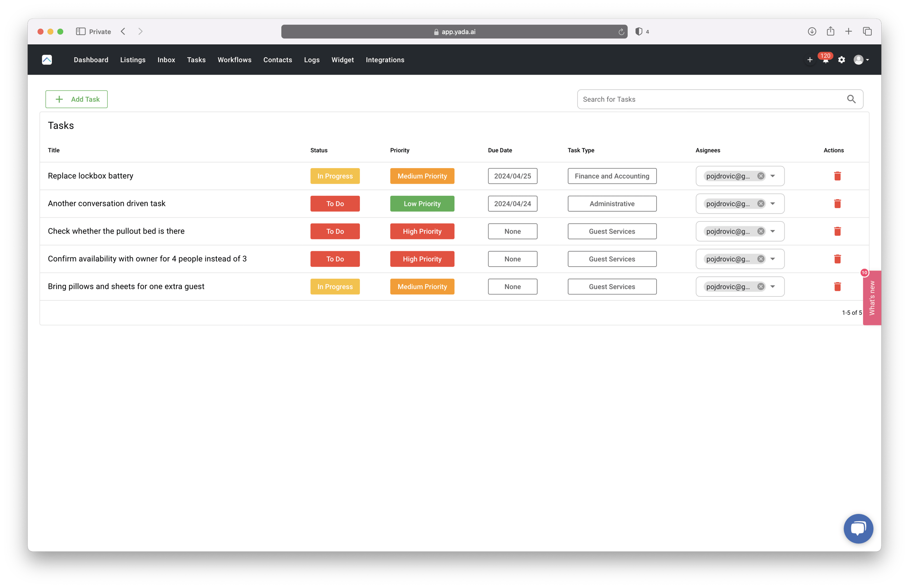Open the Low Priority selector
Viewport: 909px width, 588px height.
click(x=422, y=204)
